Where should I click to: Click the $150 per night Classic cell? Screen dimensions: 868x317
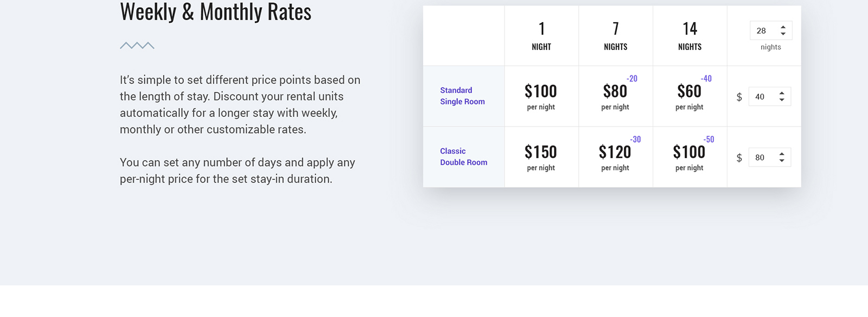coord(541,157)
